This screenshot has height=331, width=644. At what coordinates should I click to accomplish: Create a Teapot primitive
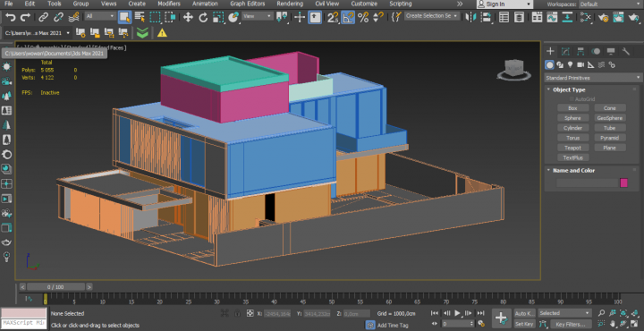tap(572, 148)
